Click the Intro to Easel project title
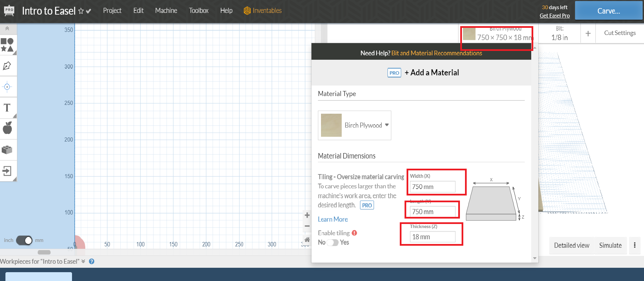Viewport: 644px width, 281px height. (49, 11)
